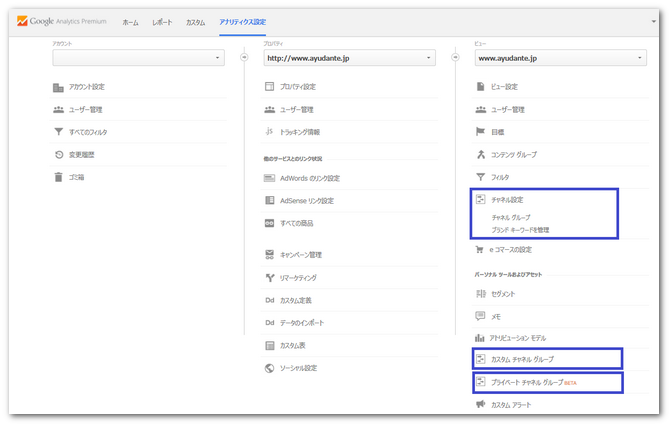Click the ビュー設定 document icon
Screen dimensions: 669x424
coord(480,87)
